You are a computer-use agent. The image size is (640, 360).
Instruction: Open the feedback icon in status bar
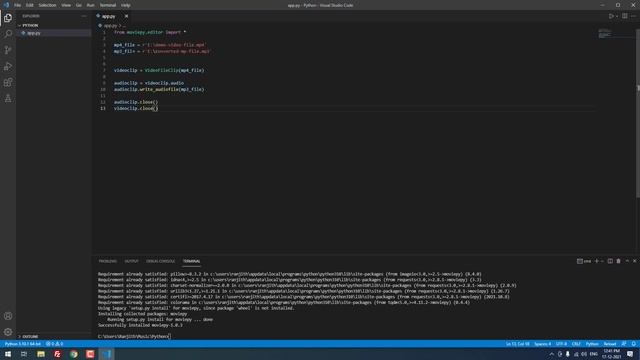click(x=624, y=344)
